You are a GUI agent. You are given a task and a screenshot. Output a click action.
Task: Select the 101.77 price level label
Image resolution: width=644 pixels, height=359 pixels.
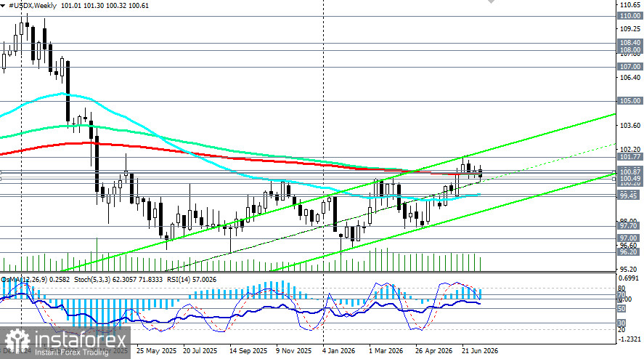(x=629, y=157)
